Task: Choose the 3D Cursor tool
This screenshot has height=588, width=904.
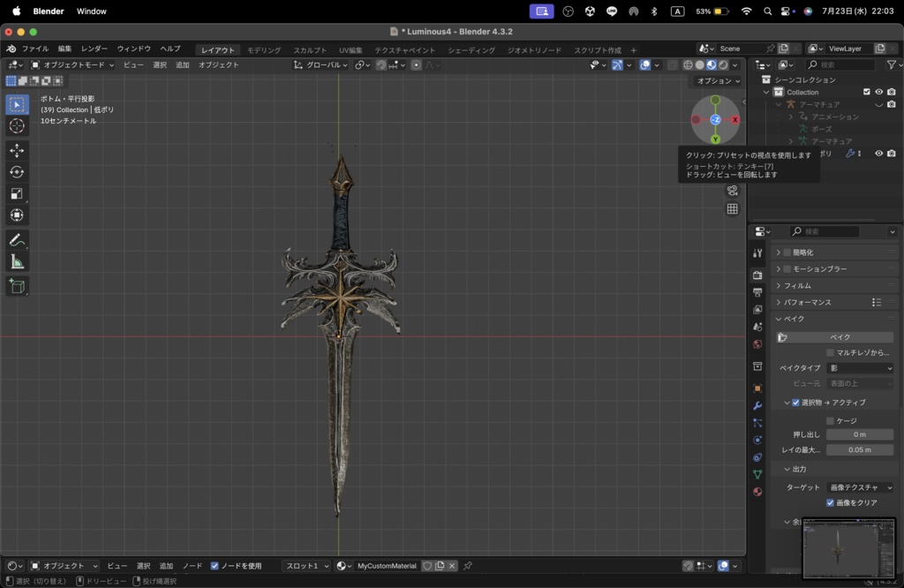Action: pyautogui.click(x=17, y=125)
